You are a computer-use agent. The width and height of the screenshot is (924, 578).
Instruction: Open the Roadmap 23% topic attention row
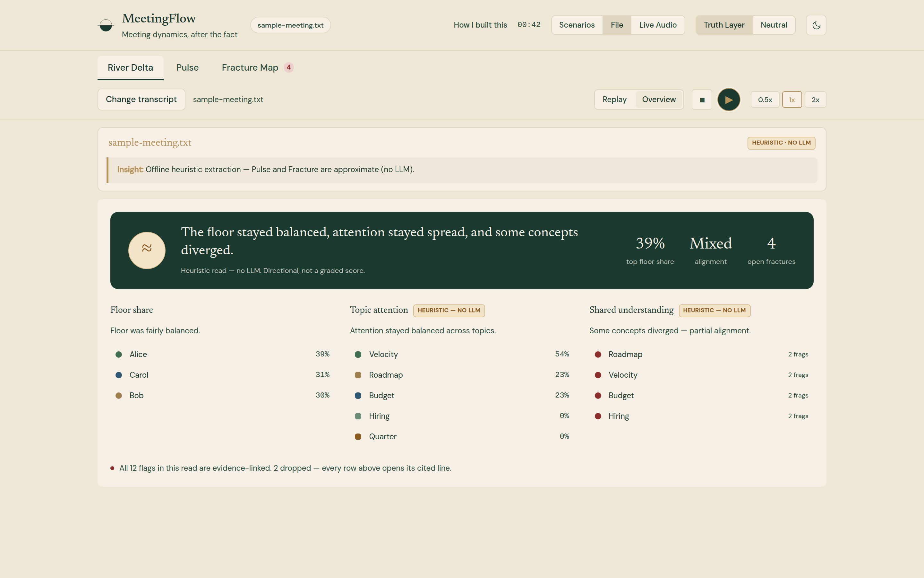[x=462, y=375]
